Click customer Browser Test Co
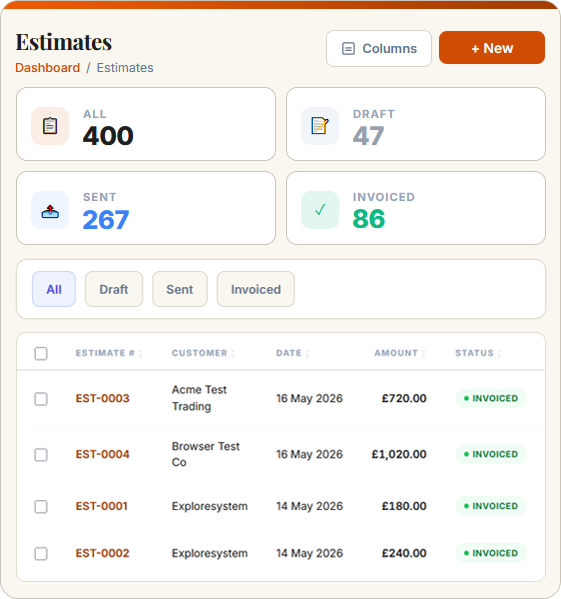The height and width of the screenshot is (599, 561). pos(206,454)
